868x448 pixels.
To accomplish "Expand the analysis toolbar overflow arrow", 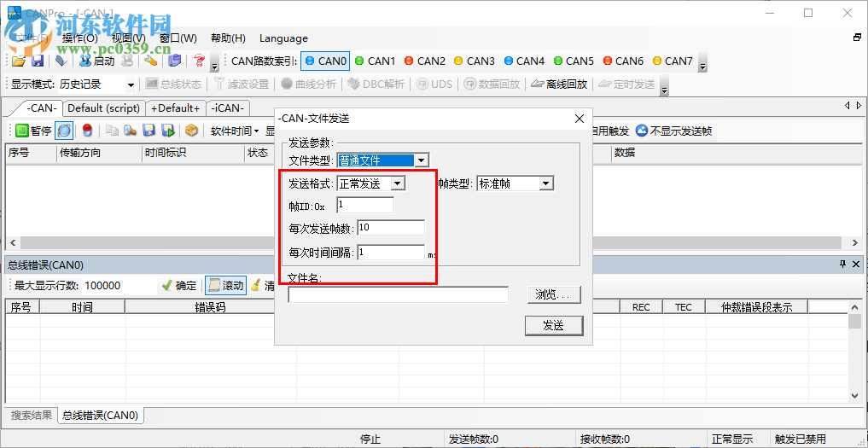I will click(x=665, y=86).
